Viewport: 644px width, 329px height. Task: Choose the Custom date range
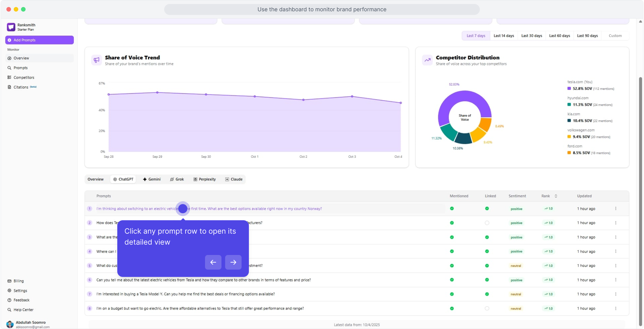coord(615,36)
